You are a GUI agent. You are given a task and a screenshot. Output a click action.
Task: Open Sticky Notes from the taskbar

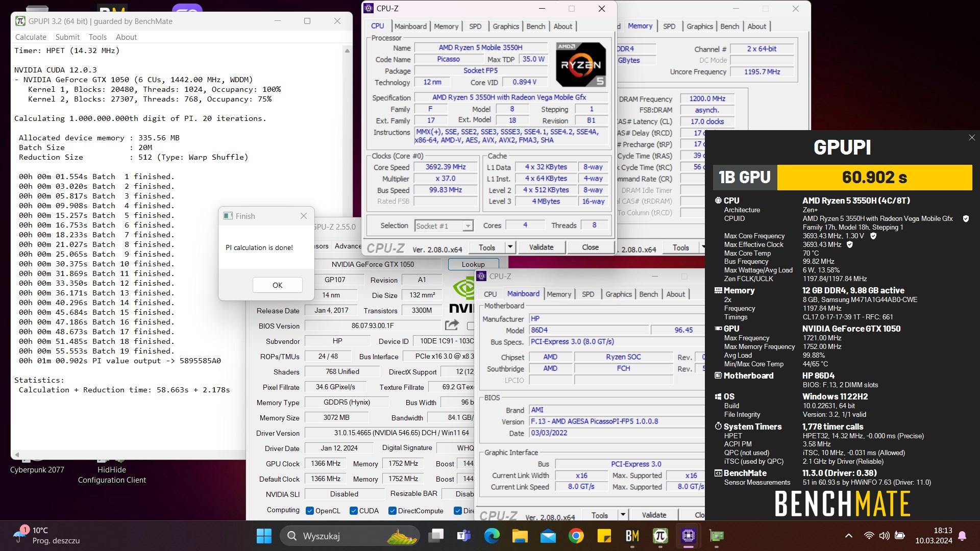click(604, 536)
